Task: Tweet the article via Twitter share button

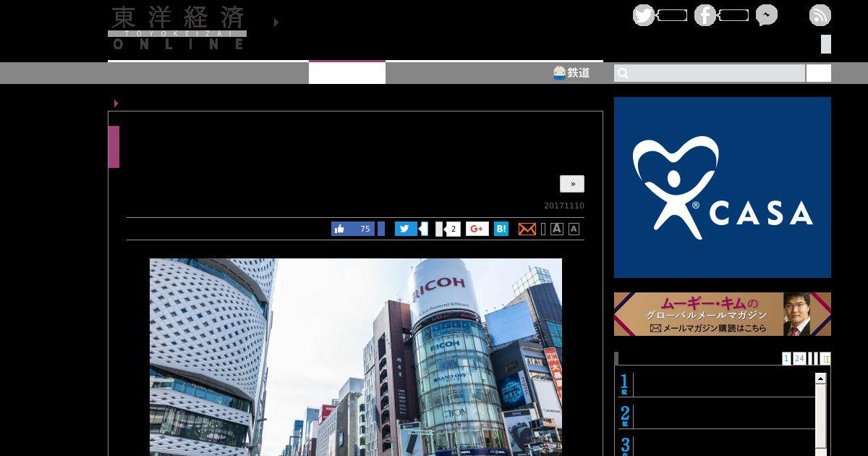Action: click(406, 229)
